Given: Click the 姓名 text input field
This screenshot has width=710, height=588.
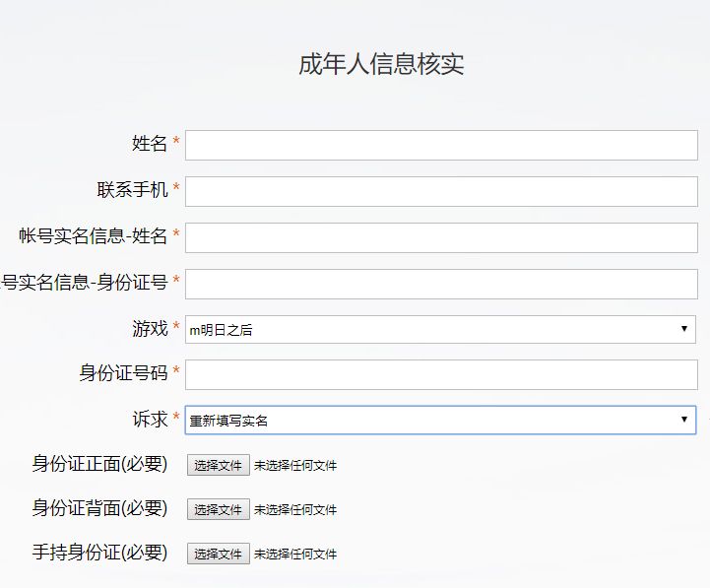Looking at the screenshot, I should click(441, 145).
